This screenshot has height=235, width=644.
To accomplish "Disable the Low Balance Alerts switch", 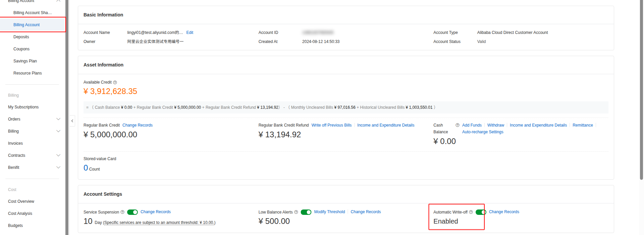I will 306,212.
